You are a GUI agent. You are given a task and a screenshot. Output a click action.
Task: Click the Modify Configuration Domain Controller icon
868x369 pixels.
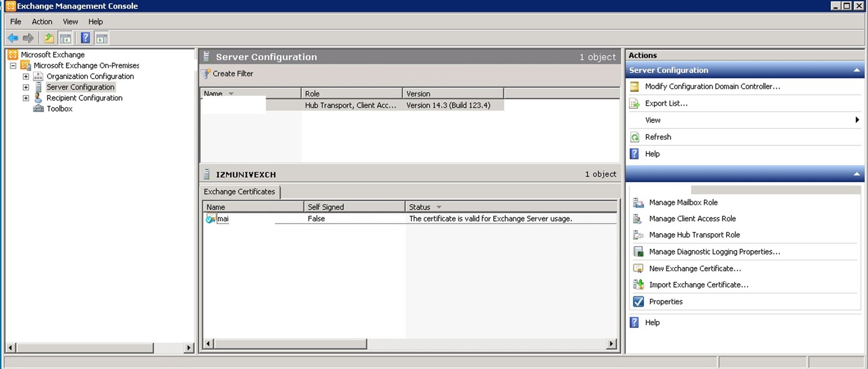click(635, 86)
